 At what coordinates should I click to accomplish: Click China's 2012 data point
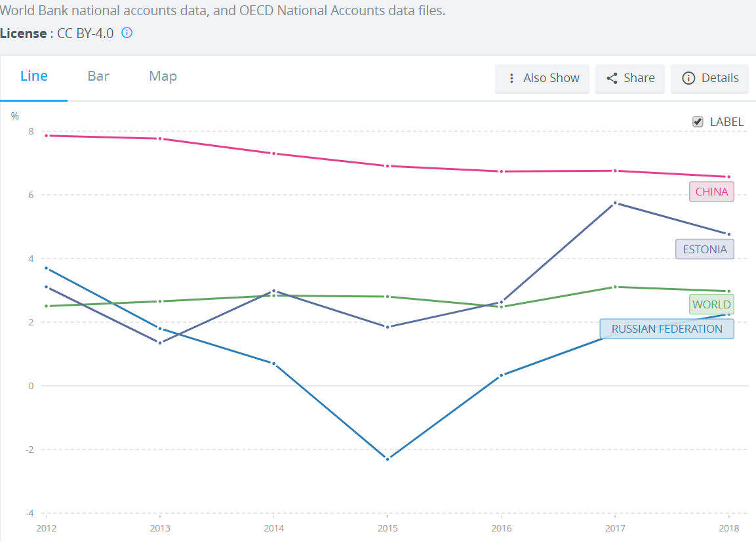(x=47, y=135)
